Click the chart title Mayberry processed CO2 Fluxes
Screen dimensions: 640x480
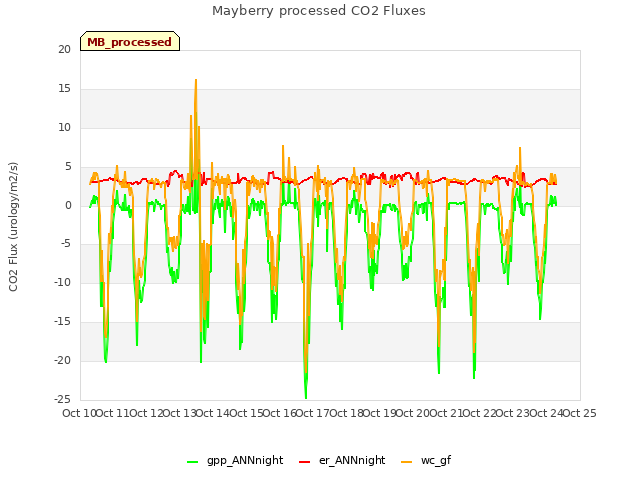pyautogui.click(x=319, y=11)
